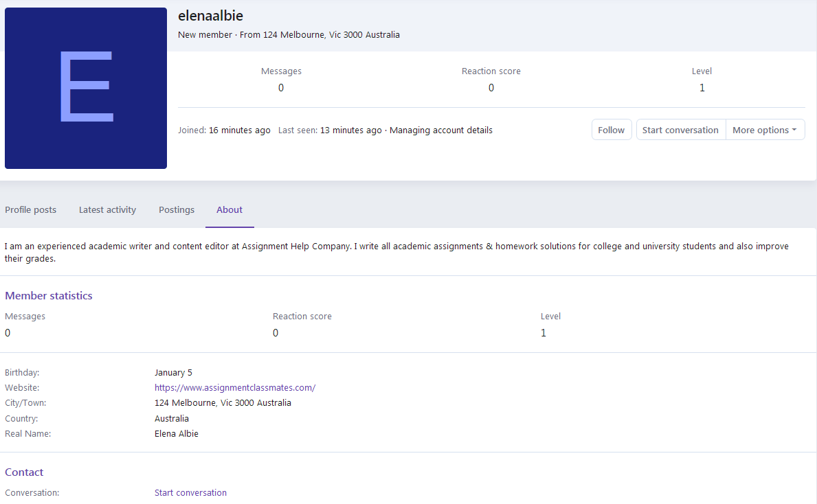Open the assignmentclassmates.com website link
817x504 pixels.
tap(235, 387)
